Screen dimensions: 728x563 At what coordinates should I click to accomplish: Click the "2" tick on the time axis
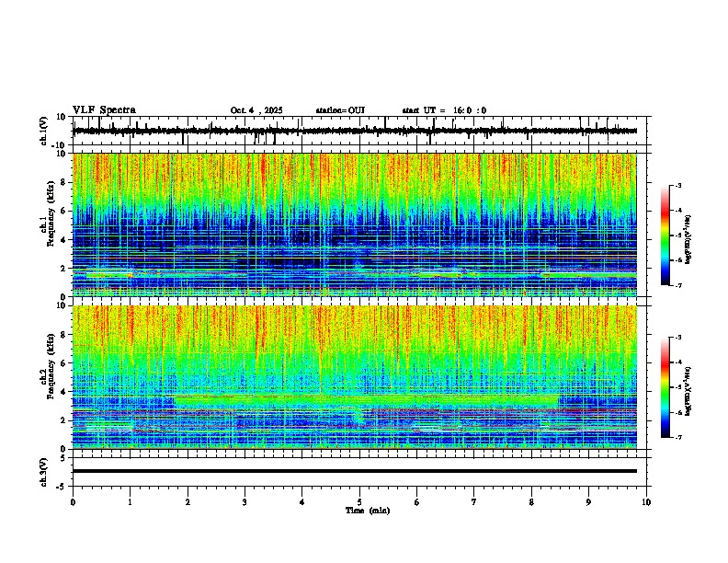[x=188, y=502]
